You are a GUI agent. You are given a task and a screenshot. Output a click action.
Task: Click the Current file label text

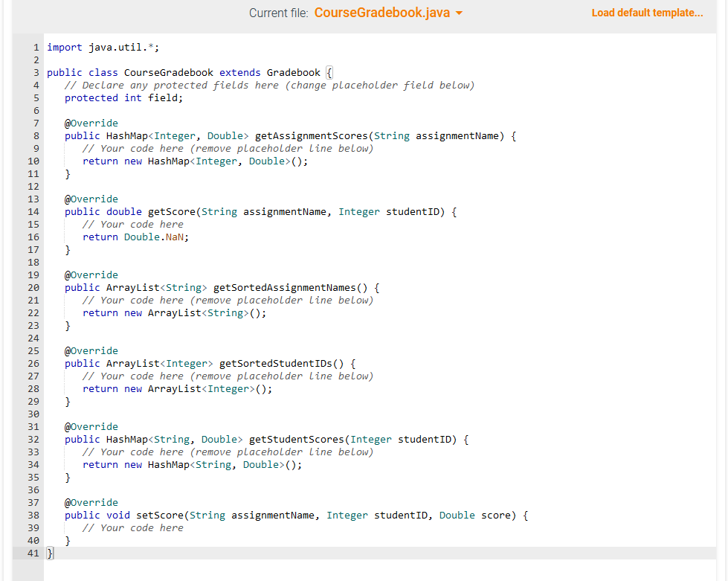point(278,13)
